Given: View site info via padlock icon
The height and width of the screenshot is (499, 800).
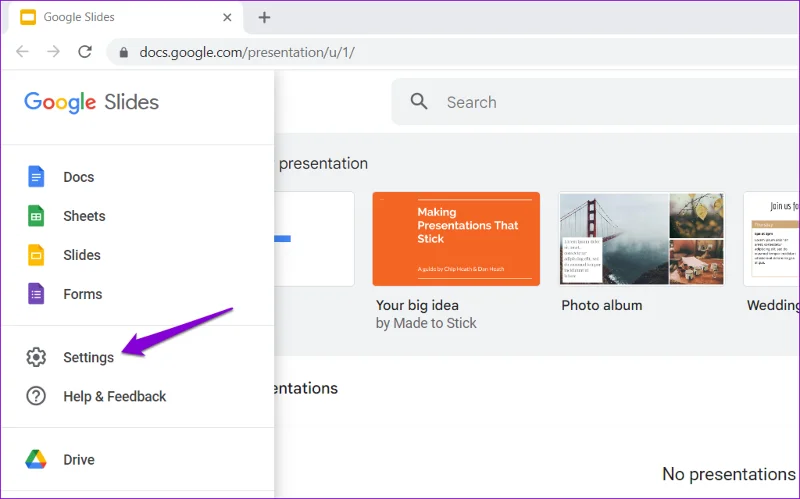Looking at the screenshot, I should (x=123, y=52).
